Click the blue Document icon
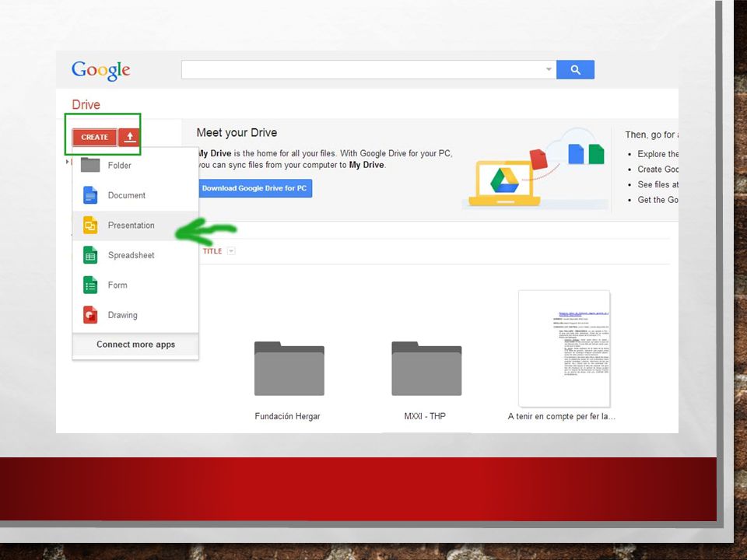 (90, 195)
